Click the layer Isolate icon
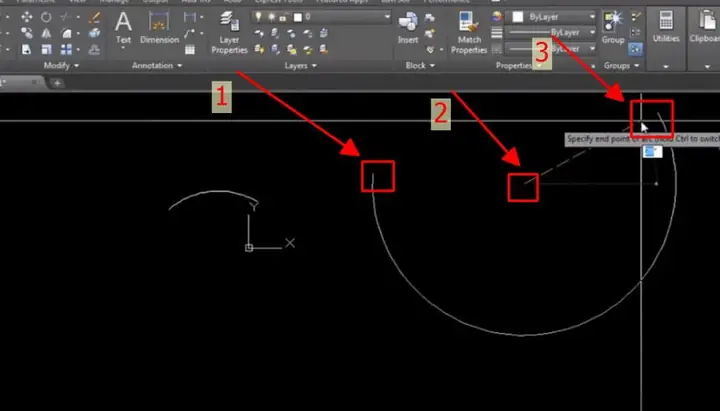 coord(275,33)
